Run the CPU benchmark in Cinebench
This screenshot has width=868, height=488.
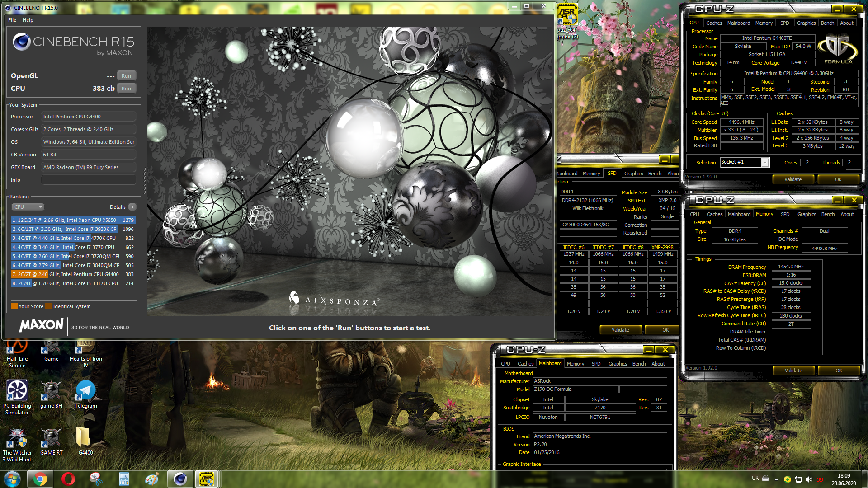126,89
